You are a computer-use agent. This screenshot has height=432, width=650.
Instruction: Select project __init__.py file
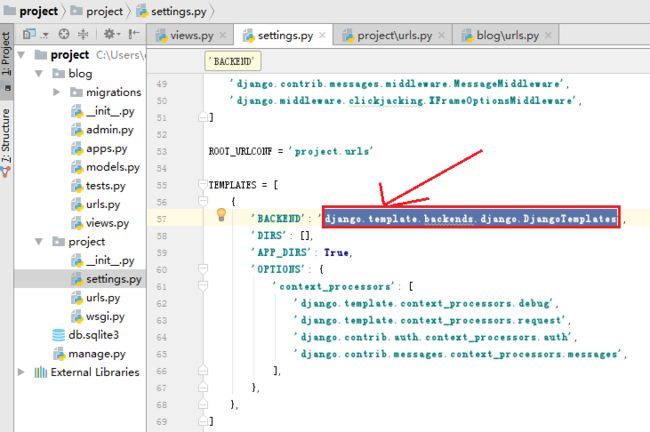[110, 260]
